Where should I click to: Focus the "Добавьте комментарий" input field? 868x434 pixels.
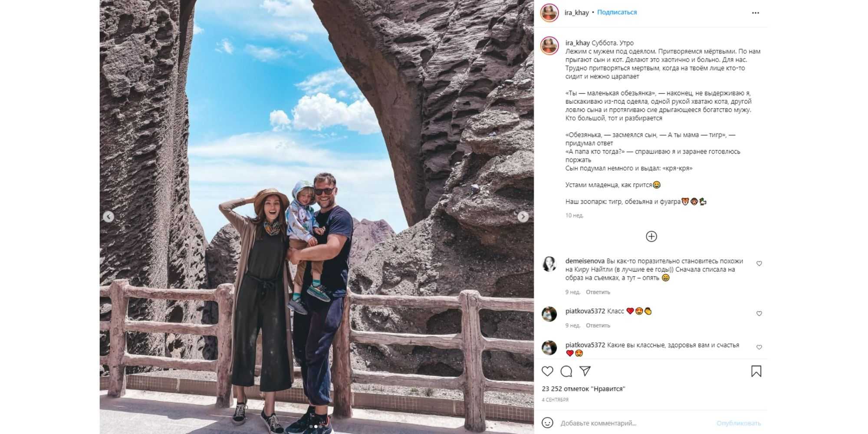point(634,423)
